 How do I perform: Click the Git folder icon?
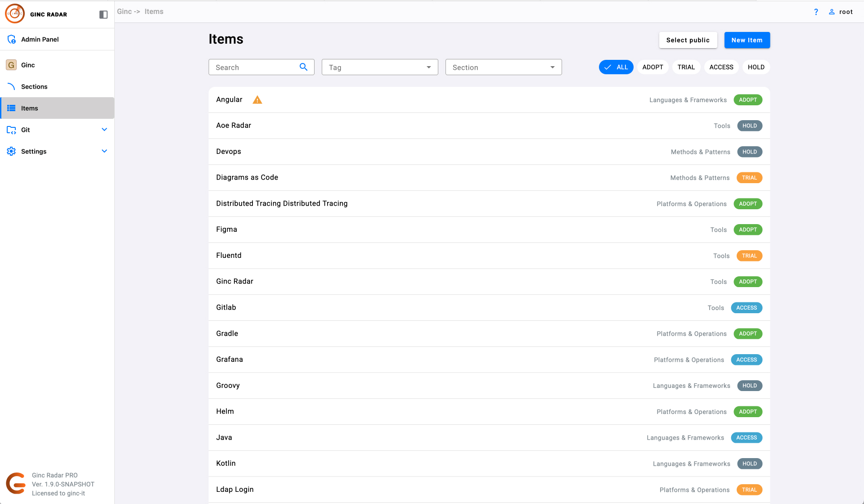point(12,130)
